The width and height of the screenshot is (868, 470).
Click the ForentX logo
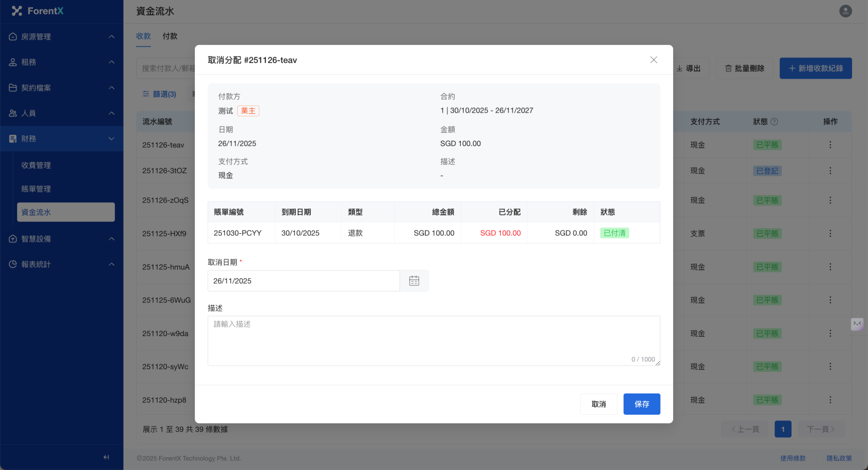pos(38,11)
